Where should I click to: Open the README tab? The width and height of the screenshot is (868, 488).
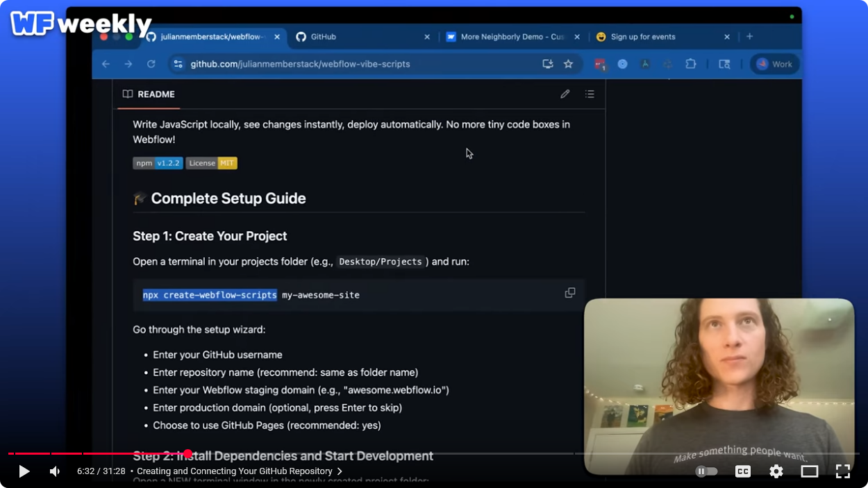(x=149, y=94)
